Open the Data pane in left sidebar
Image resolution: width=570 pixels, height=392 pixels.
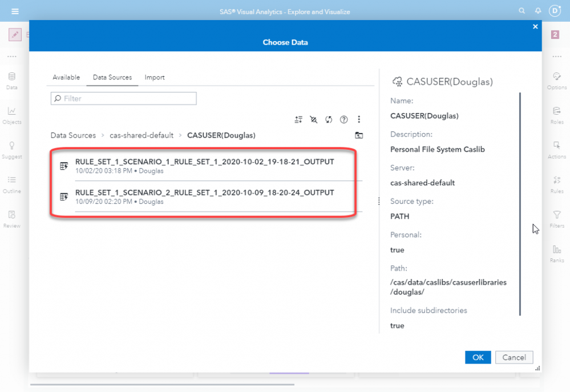[x=11, y=80]
